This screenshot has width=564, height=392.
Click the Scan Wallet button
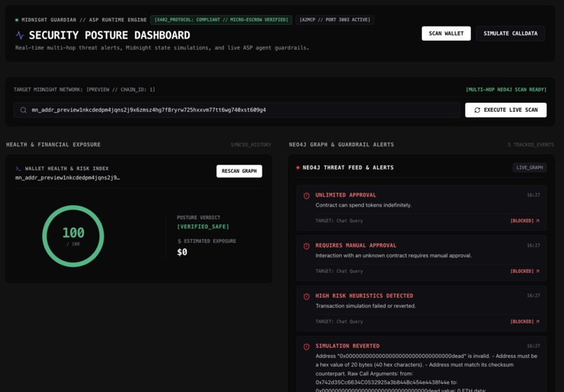coord(446,34)
